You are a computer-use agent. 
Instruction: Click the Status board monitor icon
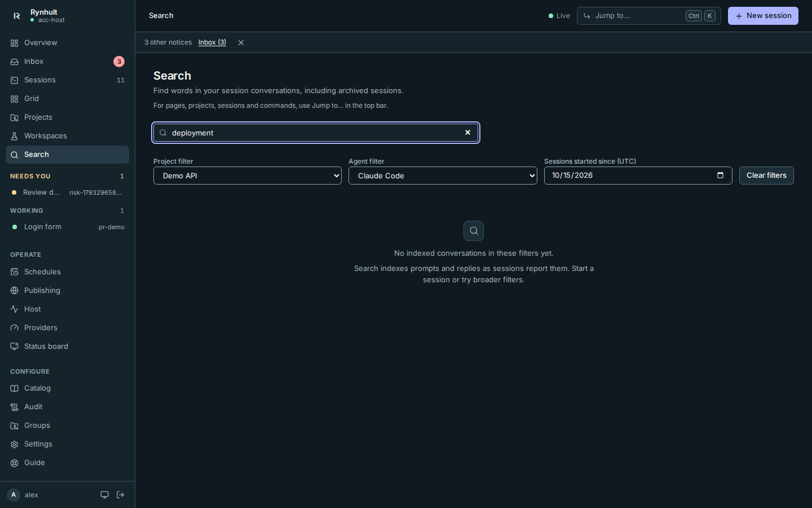click(15, 347)
